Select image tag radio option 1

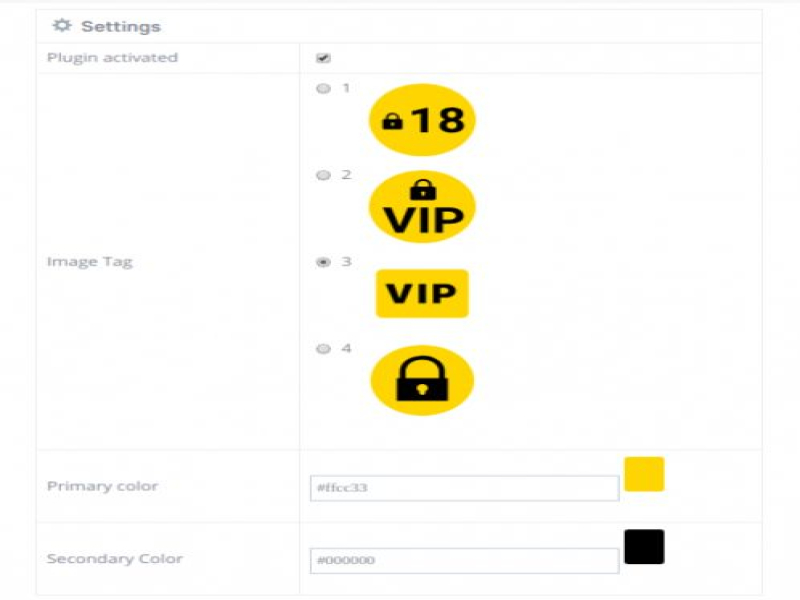pos(323,89)
